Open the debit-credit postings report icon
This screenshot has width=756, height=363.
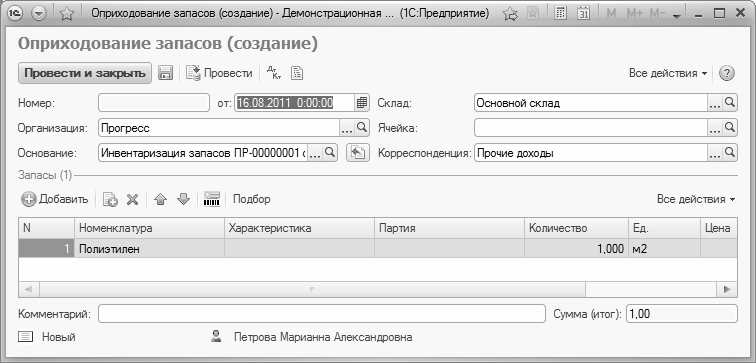[x=273, y=73]
